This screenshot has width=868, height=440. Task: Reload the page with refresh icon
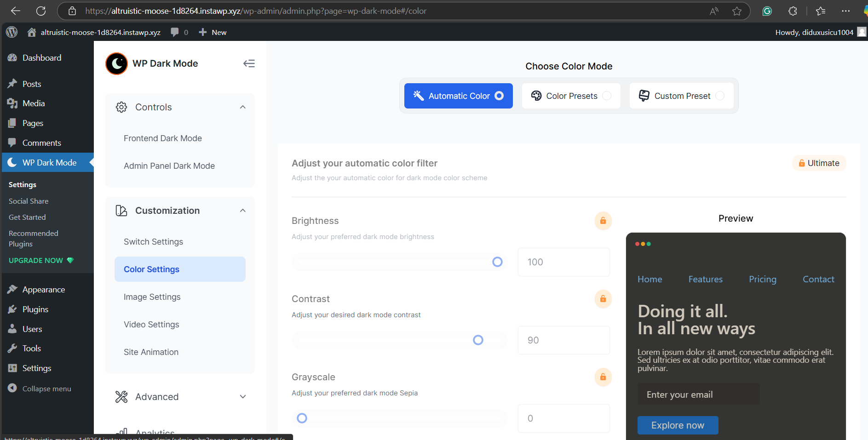pyautogui.click(x=41, y=11)
